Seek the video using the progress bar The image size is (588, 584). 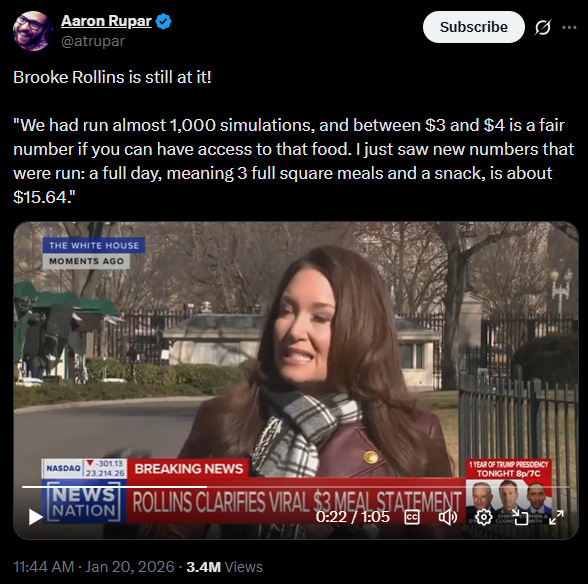[296, 487]
